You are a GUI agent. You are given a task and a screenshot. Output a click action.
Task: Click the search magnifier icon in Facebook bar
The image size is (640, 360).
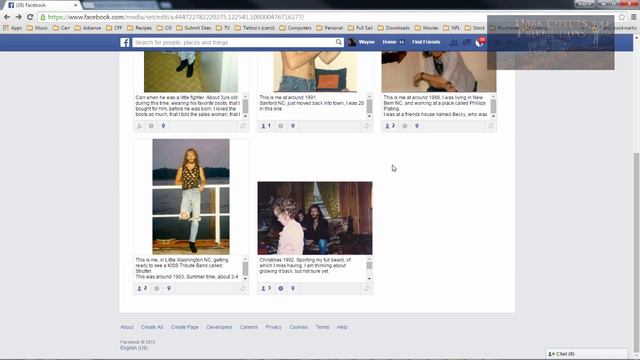pos(338,42)
